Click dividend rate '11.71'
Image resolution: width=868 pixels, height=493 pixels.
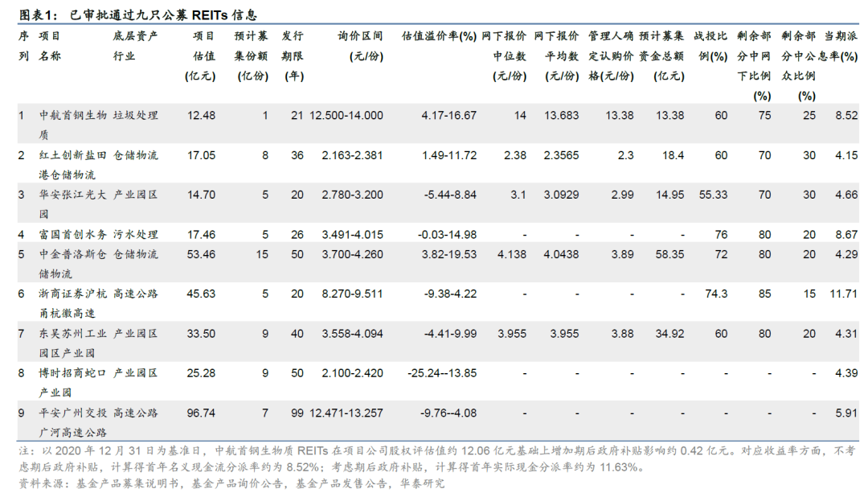point(844,294)
